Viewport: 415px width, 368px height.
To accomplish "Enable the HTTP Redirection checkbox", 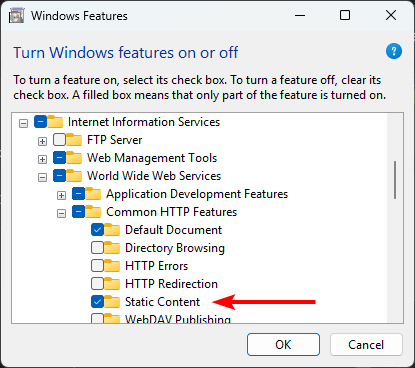I will coord(97,284).
